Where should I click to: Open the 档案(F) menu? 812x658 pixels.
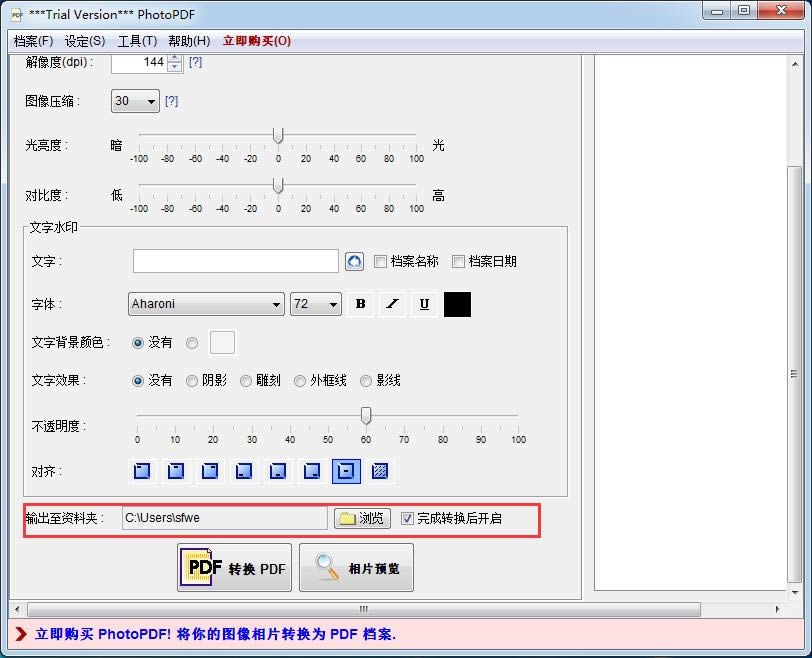[34, 41]
